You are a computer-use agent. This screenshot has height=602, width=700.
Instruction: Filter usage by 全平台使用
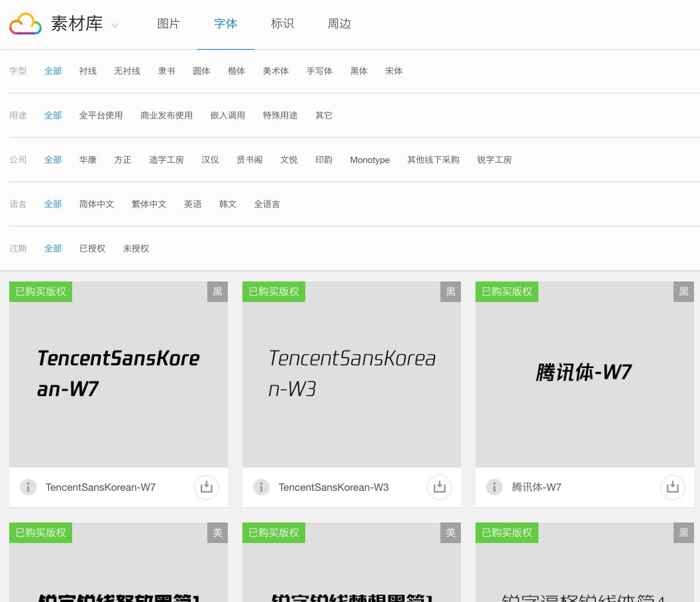[x=101, y=115]
